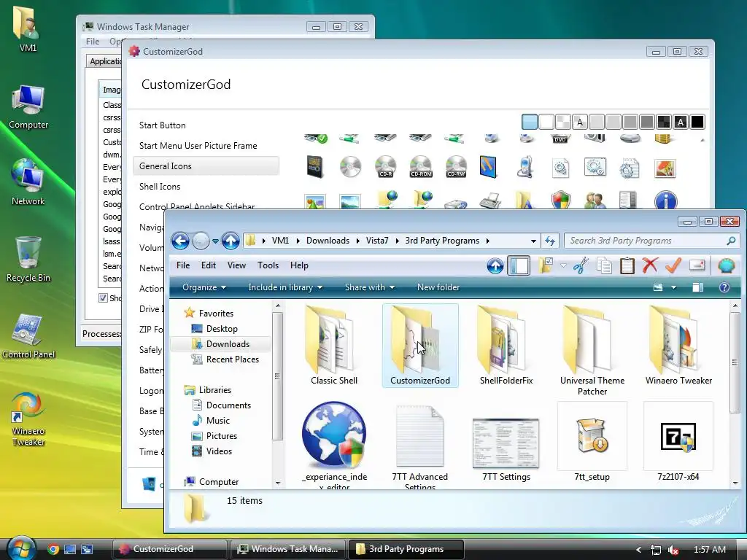Viewport: 747px width, 560px height.
Task: Select Start Menu User Picture Frame entry
Action: [198, 146]
